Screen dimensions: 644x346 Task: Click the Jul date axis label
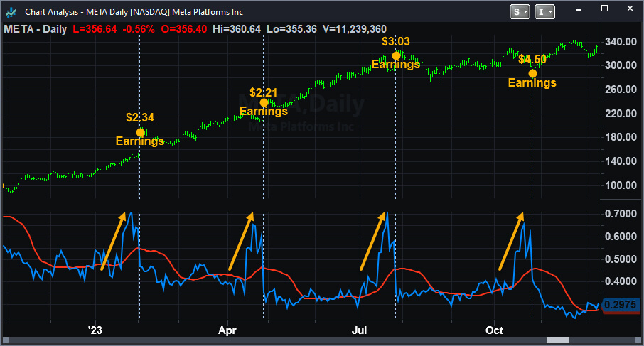(x=360, y=330)
